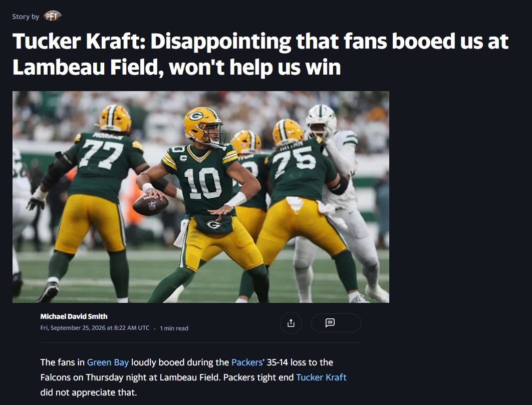Click the 1 min read label
This screenshot has width=532, height=405.
pos(174,328)
